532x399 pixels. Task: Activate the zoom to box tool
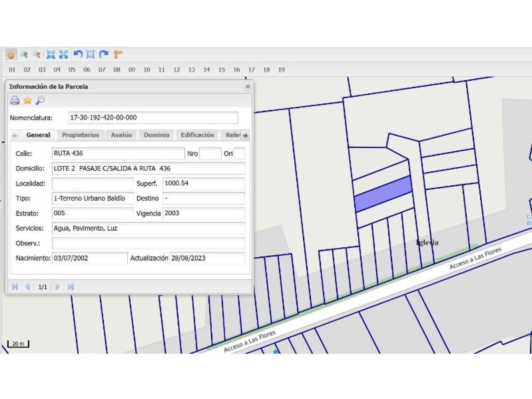91,54
